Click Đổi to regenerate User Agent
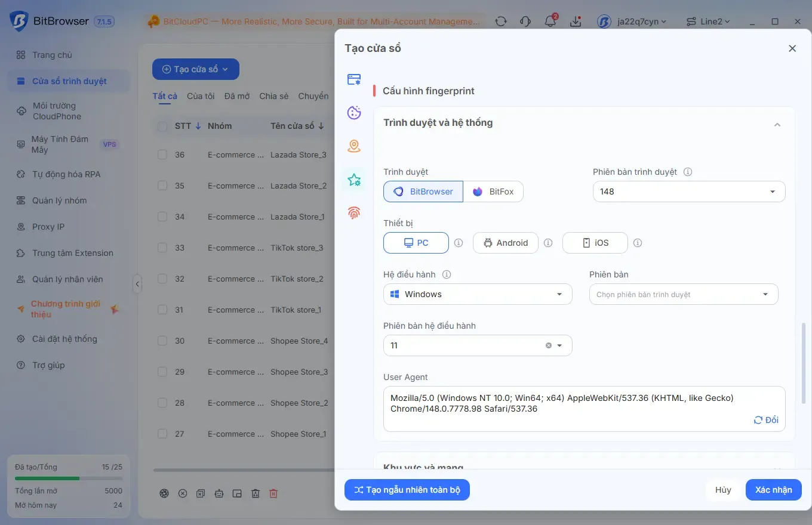Screen dimensions: 812x525 (766, 420)
